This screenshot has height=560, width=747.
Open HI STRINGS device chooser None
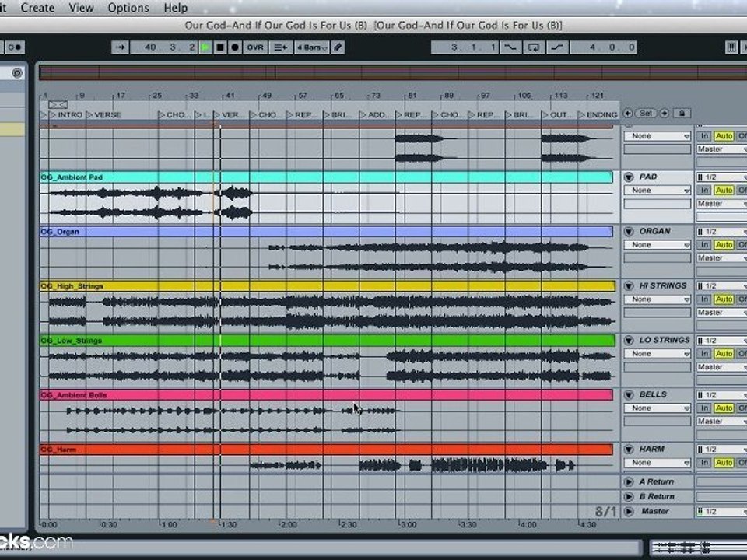pos(658,299)
